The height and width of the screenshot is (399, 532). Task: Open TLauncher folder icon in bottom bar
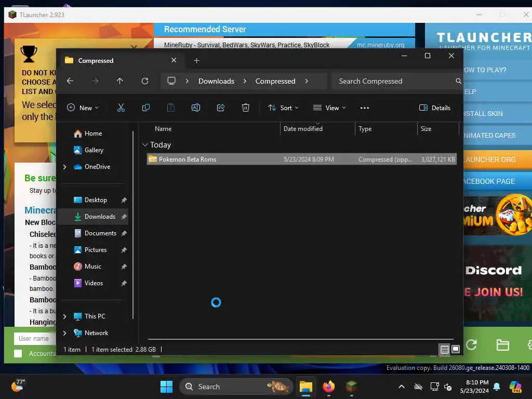[502, 345]
